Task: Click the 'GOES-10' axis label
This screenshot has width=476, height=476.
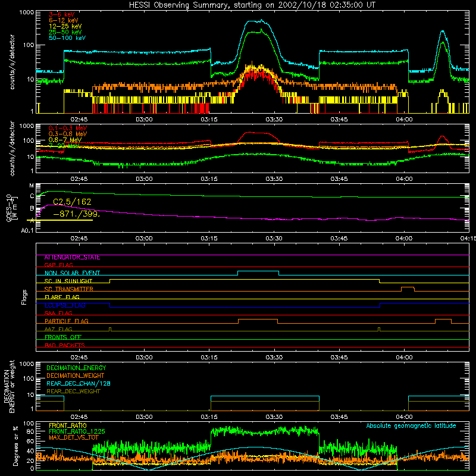Action: pos(9,208)
